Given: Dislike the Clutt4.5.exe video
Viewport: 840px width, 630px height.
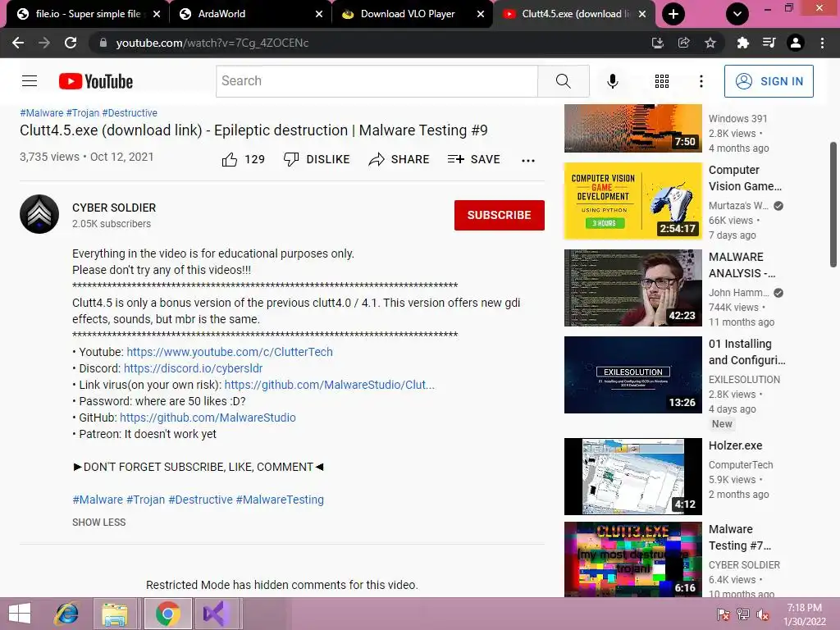Looking at the screenshot, I should tap(317, 159).
